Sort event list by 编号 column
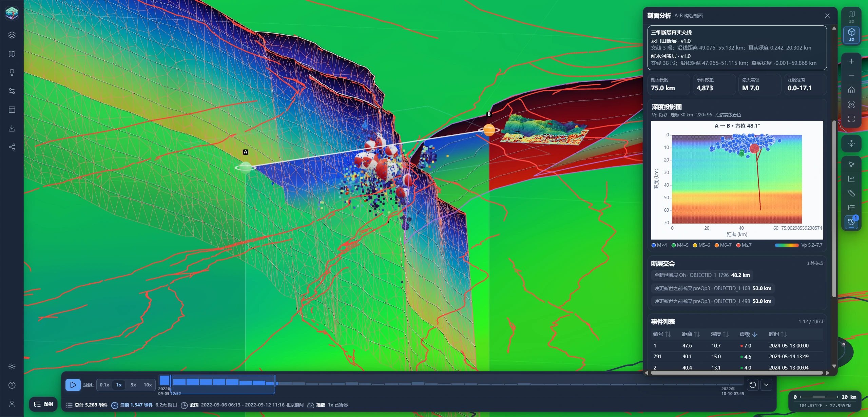Viewport: 868px width, 417px height. coord(662,334)
